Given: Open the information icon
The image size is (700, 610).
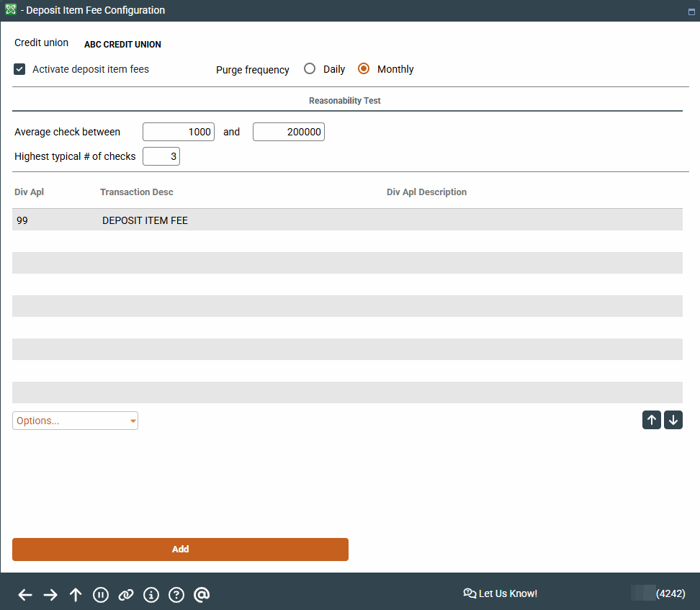Looking at the screenshot, I should coord(151,595).
